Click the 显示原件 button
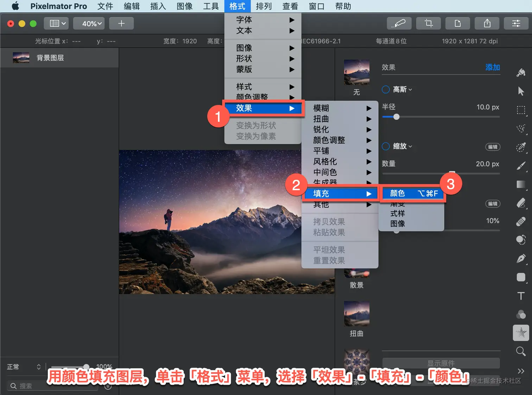532x395 pixels. click(441, 363)
